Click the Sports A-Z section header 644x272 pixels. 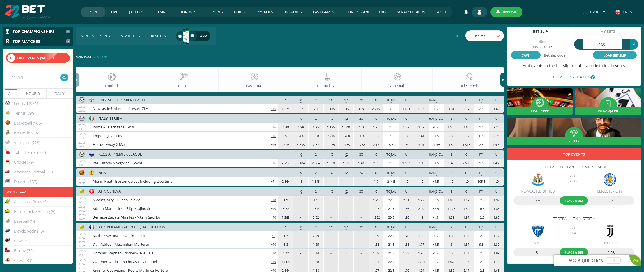click(38, 192)
